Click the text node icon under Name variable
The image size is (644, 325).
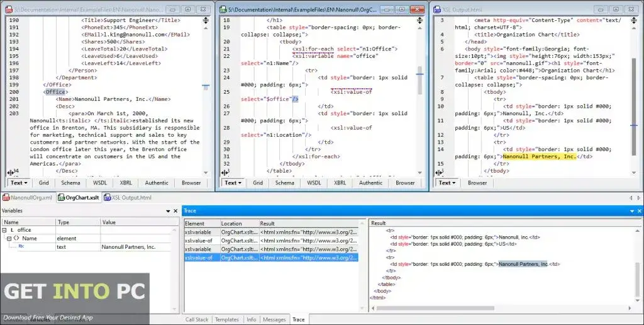pos(21,247)
